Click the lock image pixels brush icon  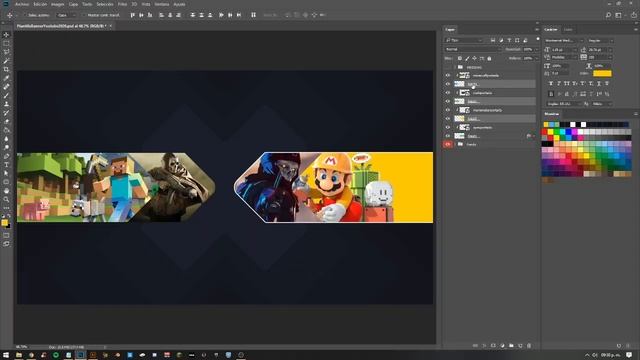467,58
